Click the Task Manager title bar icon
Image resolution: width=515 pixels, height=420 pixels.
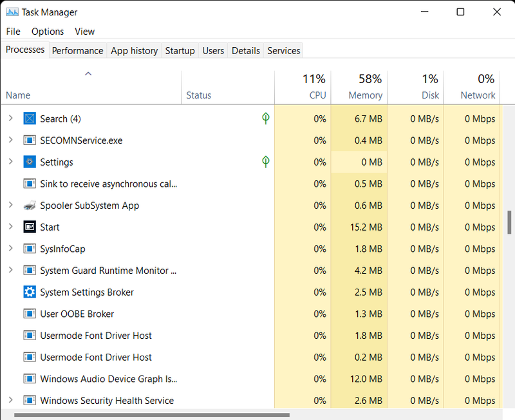[x=12, y=12]
